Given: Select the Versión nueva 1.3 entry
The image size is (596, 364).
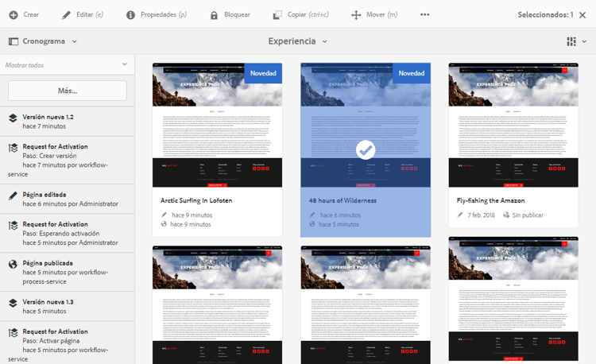Looking at the screenshot, I should click(68, 306).
